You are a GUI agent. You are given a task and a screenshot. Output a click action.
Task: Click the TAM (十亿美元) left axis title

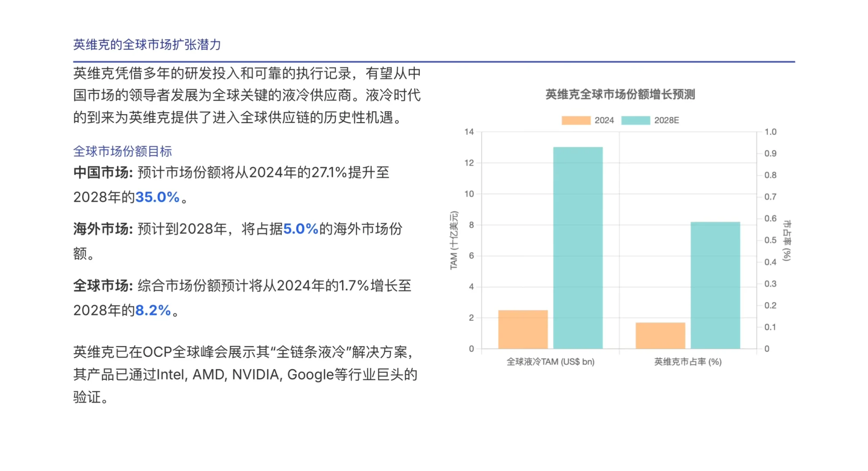point(454,240)
